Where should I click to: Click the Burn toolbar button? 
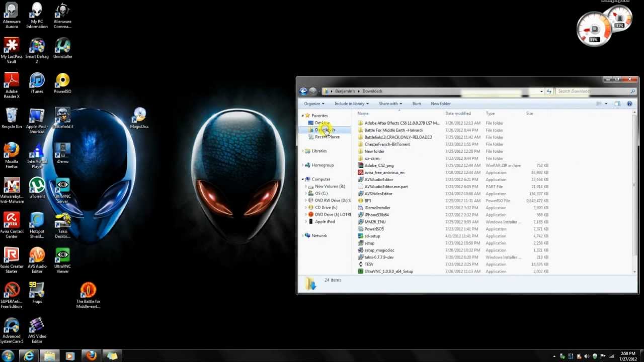pos(417,104)
